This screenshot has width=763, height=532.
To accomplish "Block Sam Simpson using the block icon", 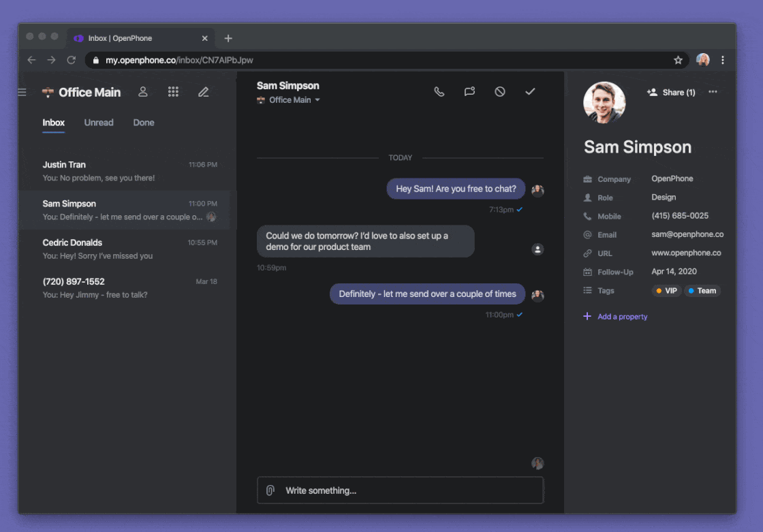I will tap(499, 91).
